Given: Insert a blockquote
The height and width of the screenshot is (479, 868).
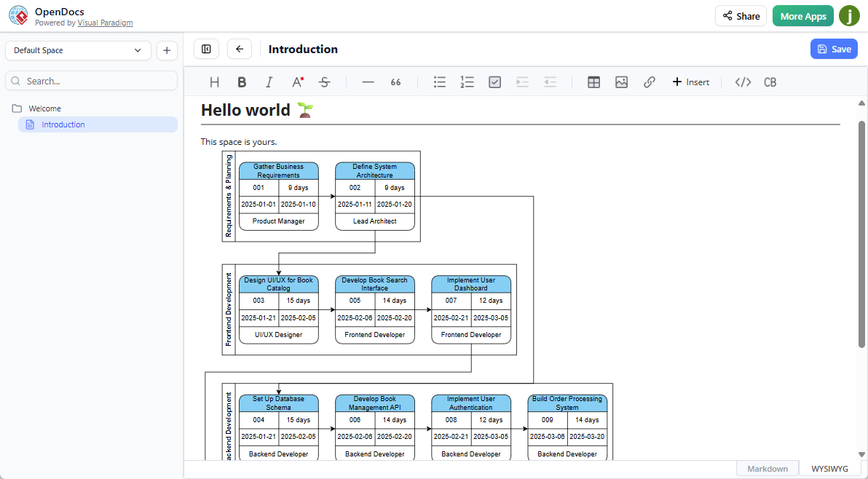Looking at the screenshot, I should (x=395, y=82).
